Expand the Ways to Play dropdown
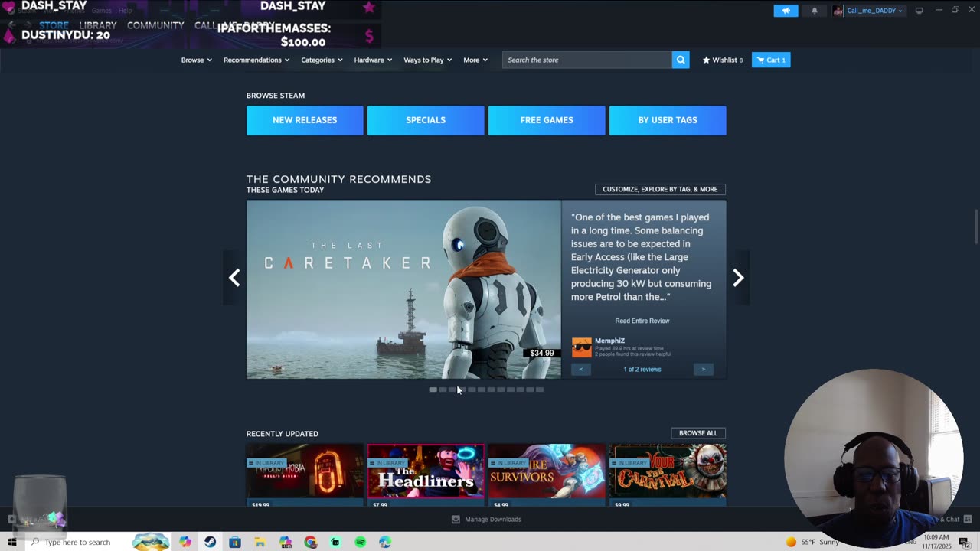This screenshot has width=980, height=551. (x=427, y=60)
